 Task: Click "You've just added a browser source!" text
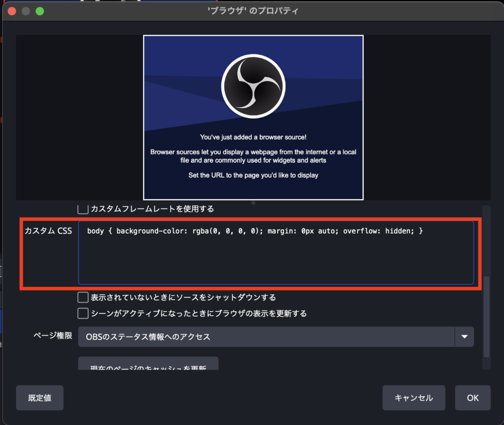tap(253, 137)
